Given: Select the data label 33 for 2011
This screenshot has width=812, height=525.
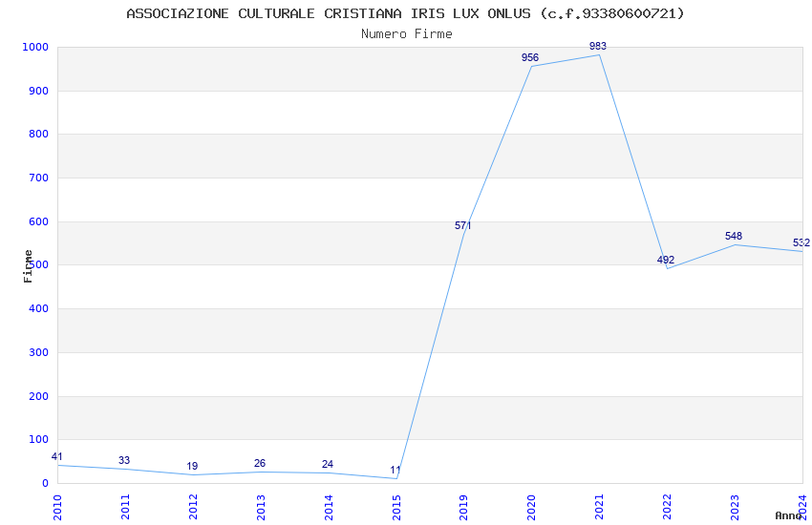Looking at the screenshot, I should [124, 460].
